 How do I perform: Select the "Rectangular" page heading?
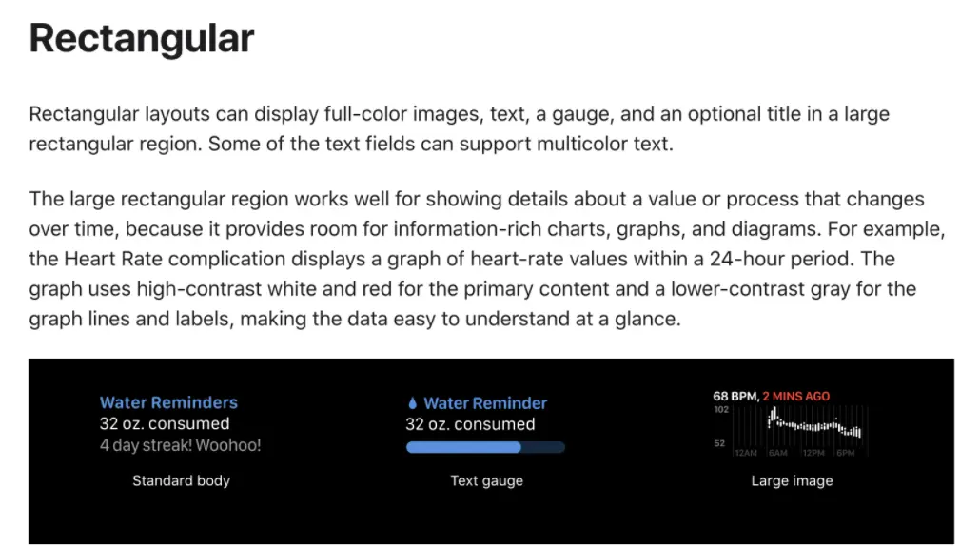click(142, 38)
